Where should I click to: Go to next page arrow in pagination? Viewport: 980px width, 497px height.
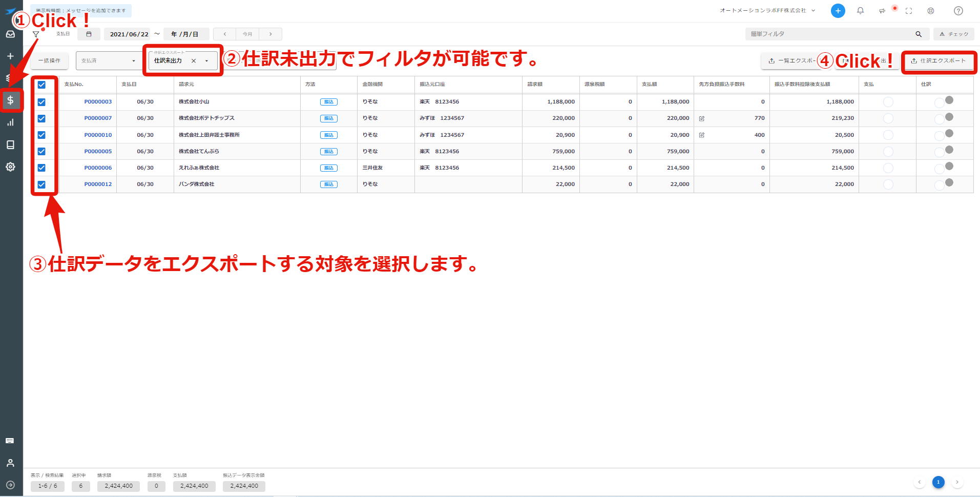tap(957, 482)
